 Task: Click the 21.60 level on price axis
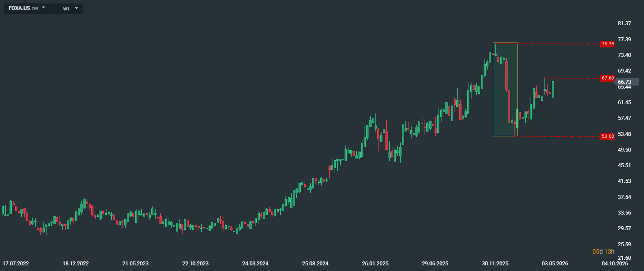pos(624,258)
